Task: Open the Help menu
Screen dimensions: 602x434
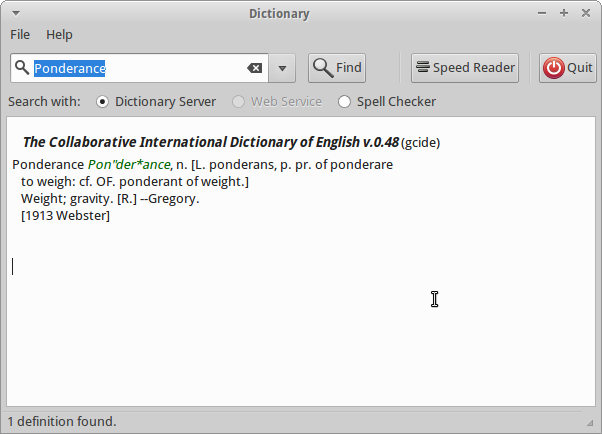Action: pos(59,35)
